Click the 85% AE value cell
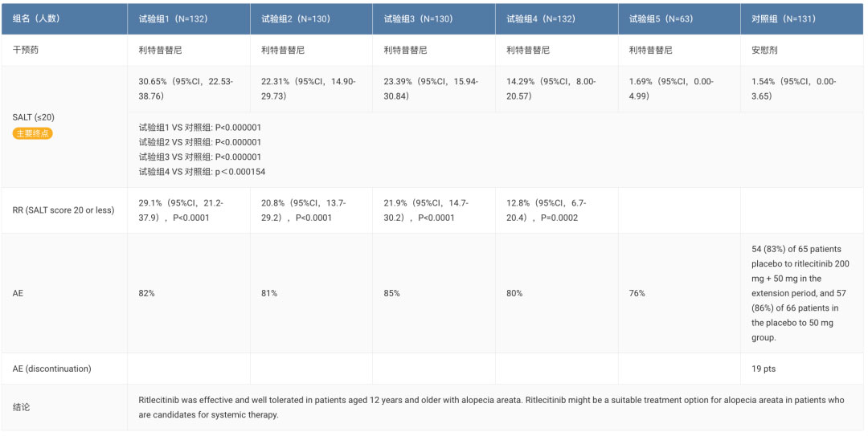This screenshot has width=868, height=436. [x=392, y=293]
